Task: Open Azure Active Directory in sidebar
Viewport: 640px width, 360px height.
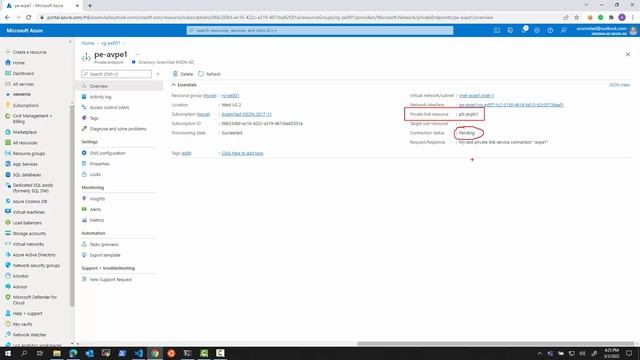Action: tap(34, 255)
